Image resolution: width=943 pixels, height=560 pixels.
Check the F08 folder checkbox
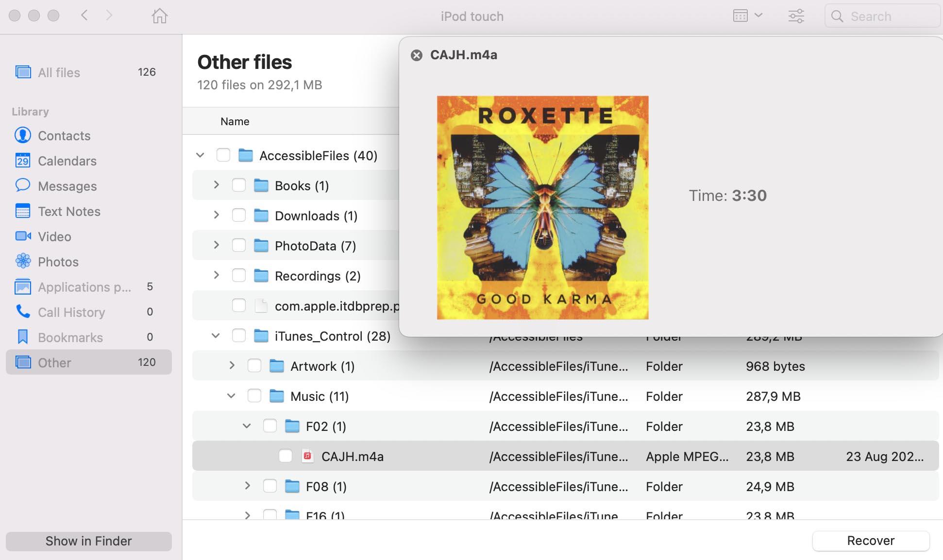click(x=270, y=486)
